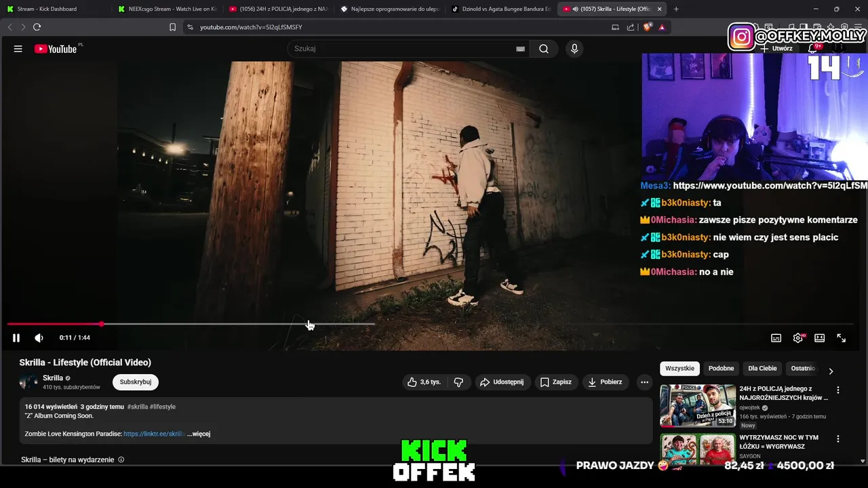This screenshot has width=868, height=488.
Task: Select the Ostatnio filter chip
Action: point(803,369)
